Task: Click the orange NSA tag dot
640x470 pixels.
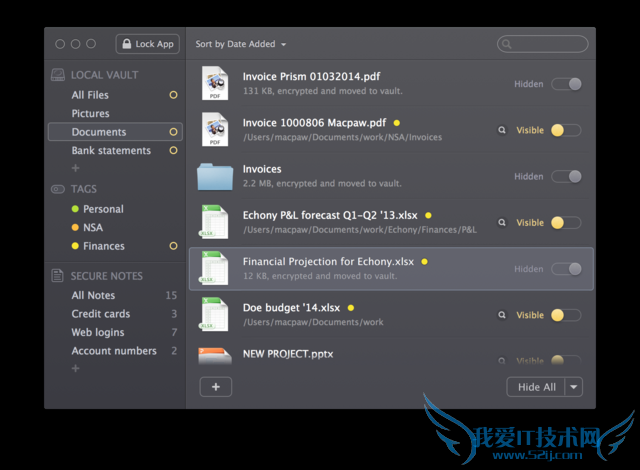Action: coord(75,227)
